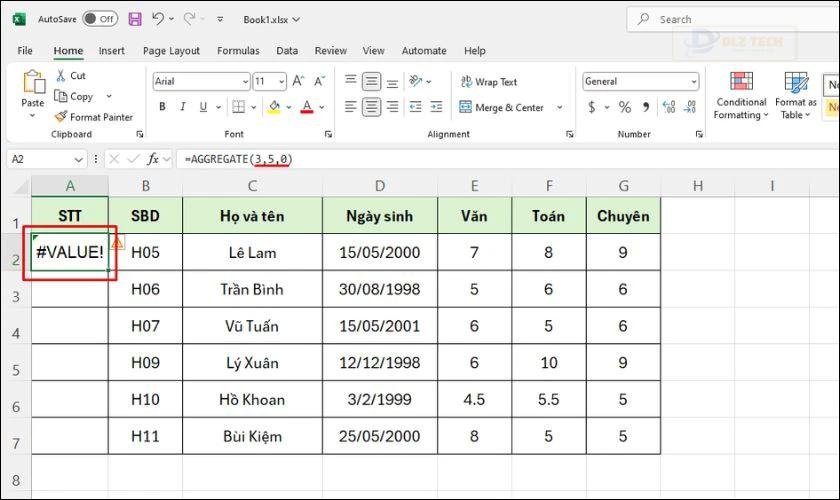Click into the Search box

click(x=733, y=19)
